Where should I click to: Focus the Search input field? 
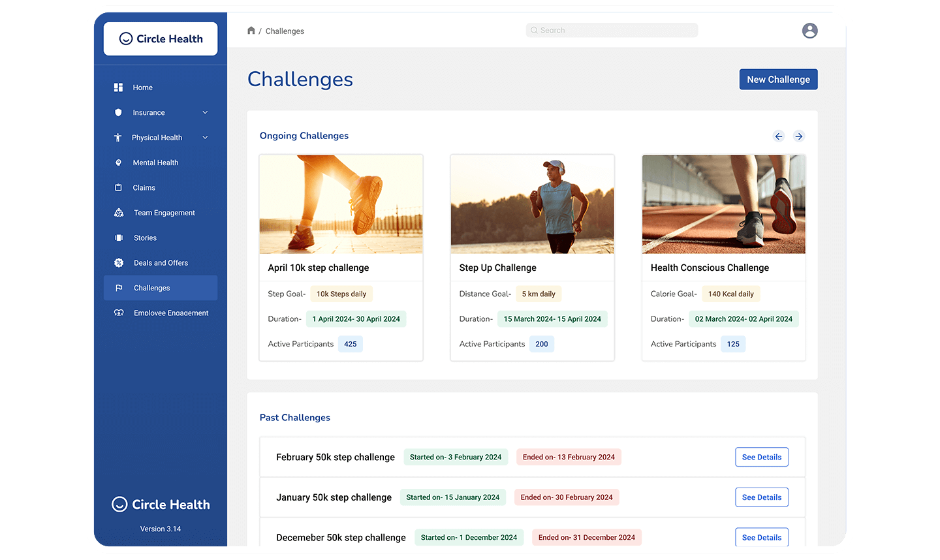point(612,30)
